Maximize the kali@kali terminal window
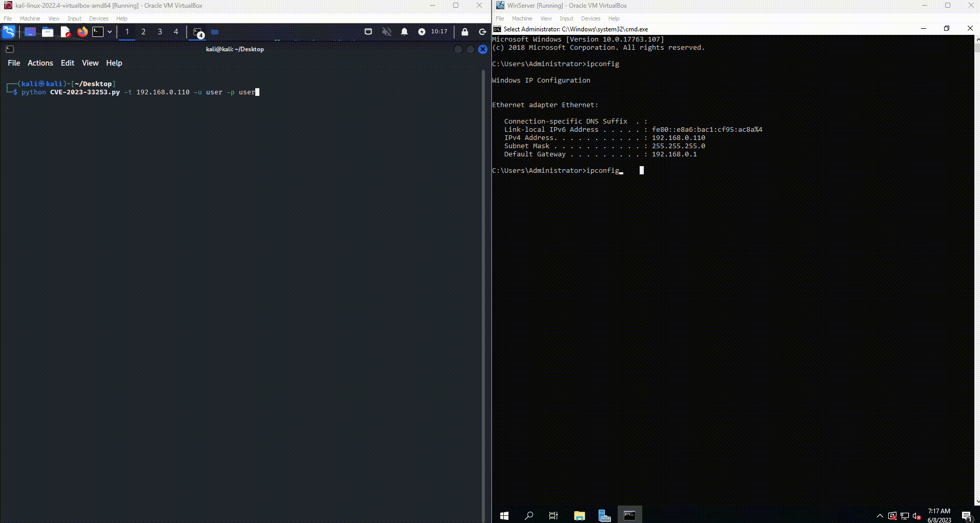The width and height of the screenshot is (980, 523). (471, 49)
